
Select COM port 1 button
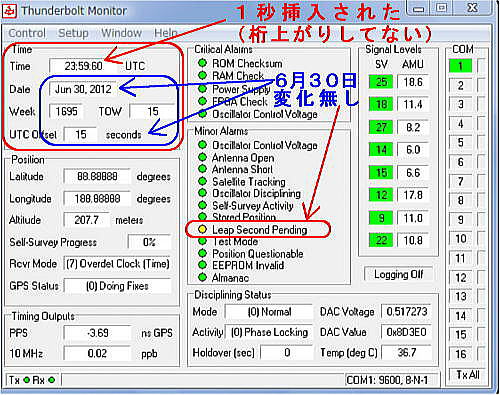[x=461, y=66]
